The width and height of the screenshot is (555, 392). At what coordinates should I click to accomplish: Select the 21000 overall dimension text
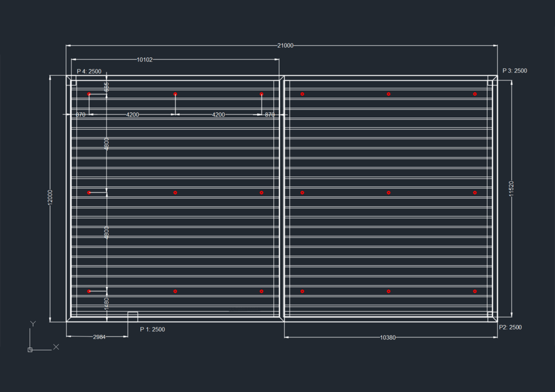click(x=285, y=45)
